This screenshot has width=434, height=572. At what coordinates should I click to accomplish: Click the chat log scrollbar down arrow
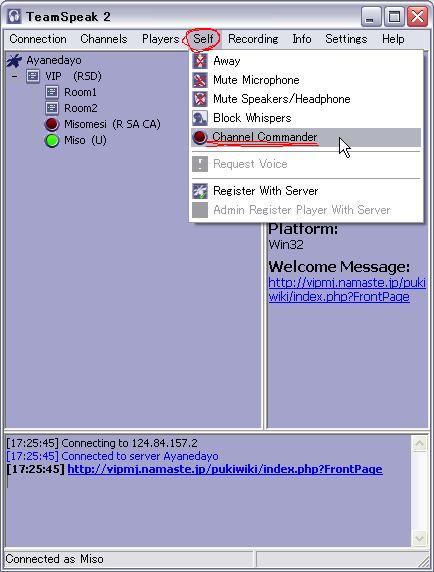(419, 538)
